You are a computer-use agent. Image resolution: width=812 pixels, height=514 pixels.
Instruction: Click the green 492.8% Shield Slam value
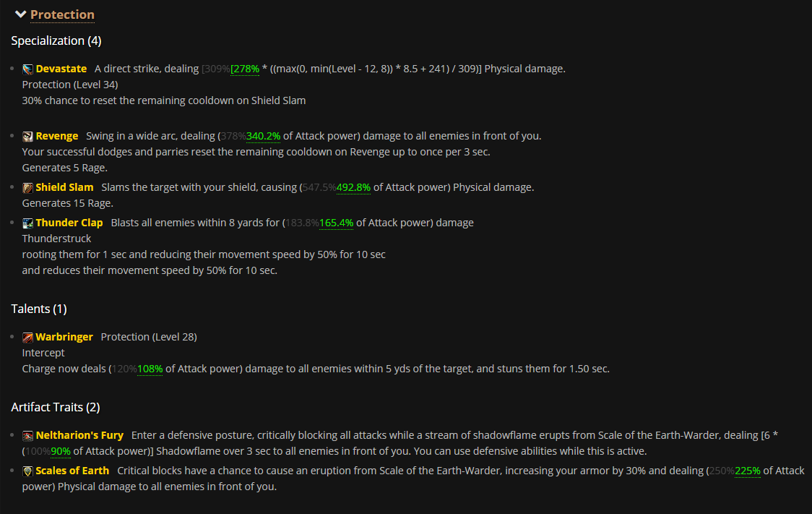click(353, 187)
